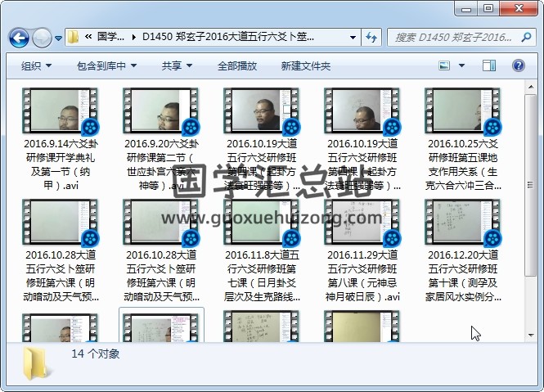The height and width of the screenshot is (392, 544).
Task: Open the address bar history dropdown
Action: tap(353, 37)
